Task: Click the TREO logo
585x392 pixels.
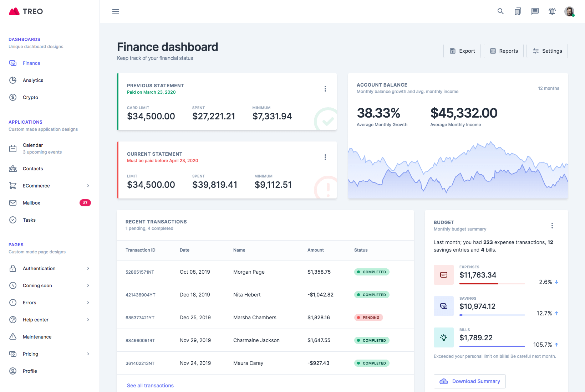Action: (26, 11)
